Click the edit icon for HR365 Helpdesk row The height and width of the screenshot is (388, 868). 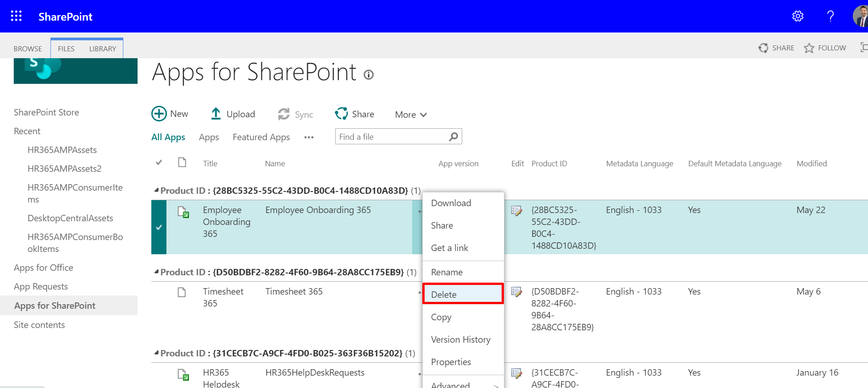click(x=517, y=373)
